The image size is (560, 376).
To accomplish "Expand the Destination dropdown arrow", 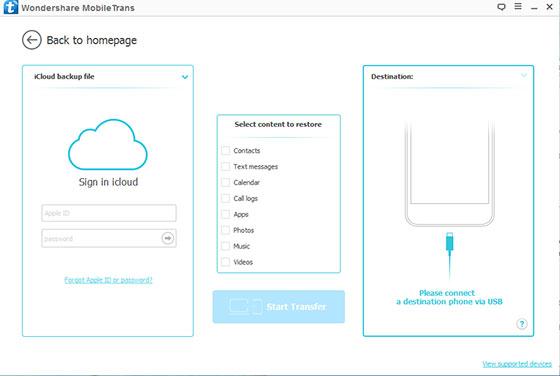I will [524, 76].
